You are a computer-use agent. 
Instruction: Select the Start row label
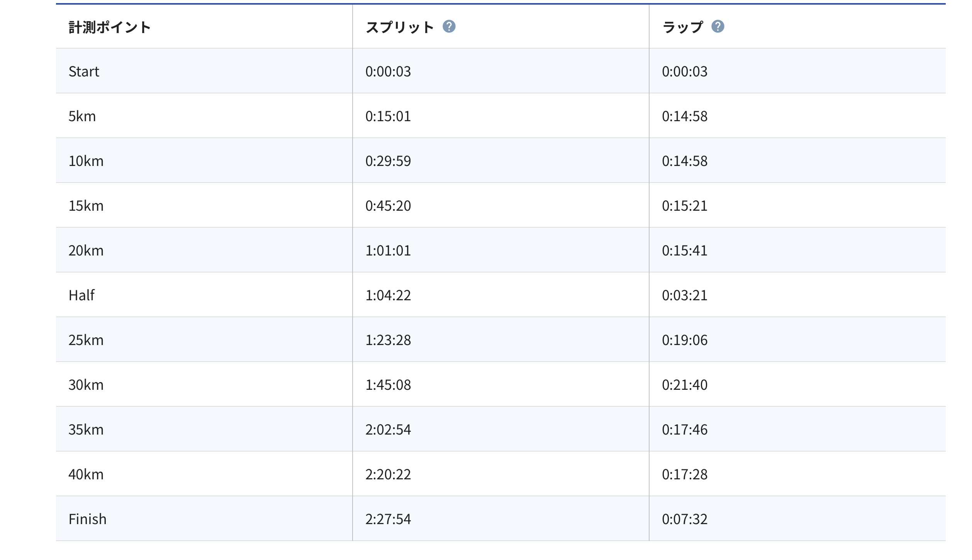[84, 71]
